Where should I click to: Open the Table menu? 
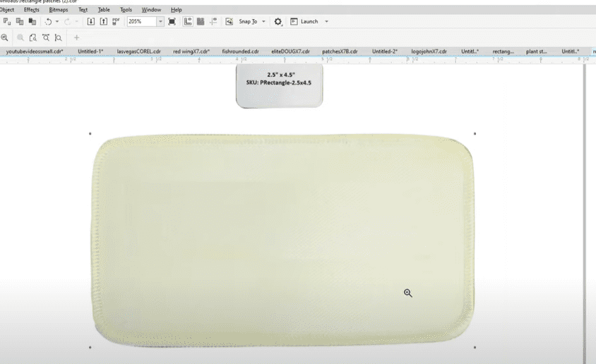click(x=104, y=9)
